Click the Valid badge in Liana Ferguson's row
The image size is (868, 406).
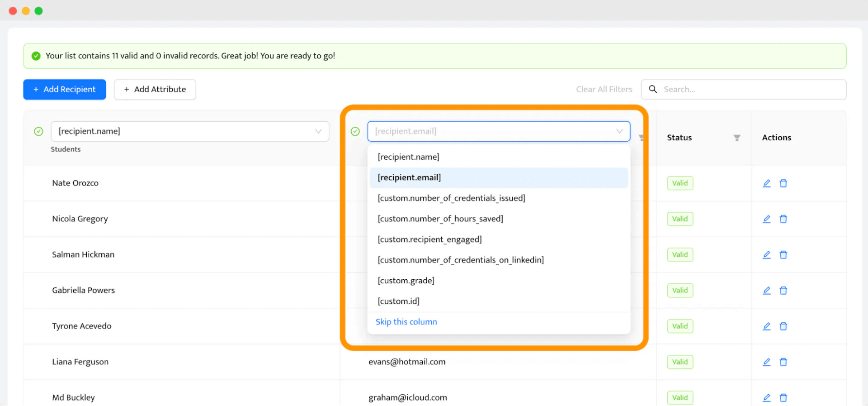680,362
